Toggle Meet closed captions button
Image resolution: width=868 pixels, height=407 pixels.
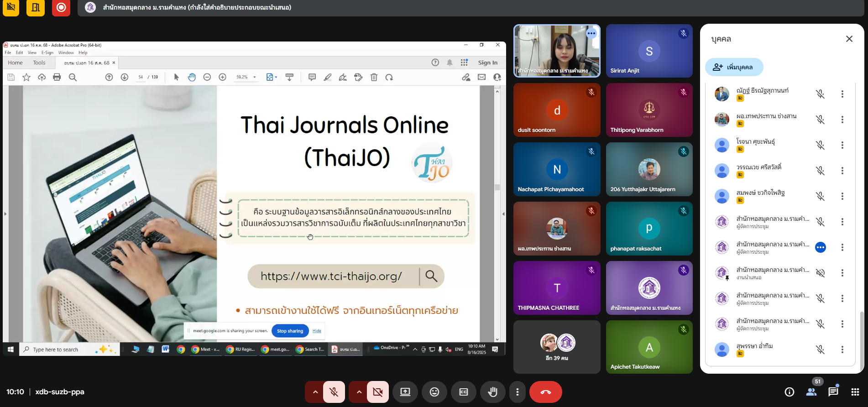(464, 392)
